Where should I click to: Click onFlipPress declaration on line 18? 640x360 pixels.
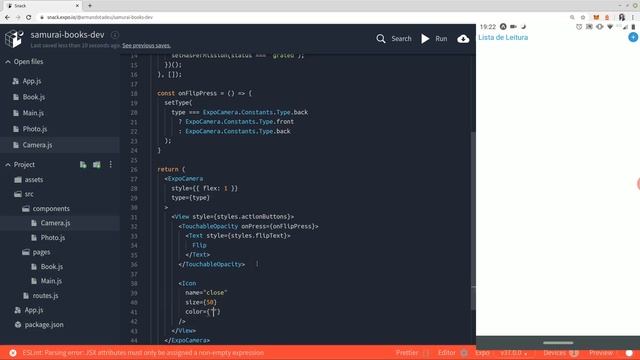198,93
